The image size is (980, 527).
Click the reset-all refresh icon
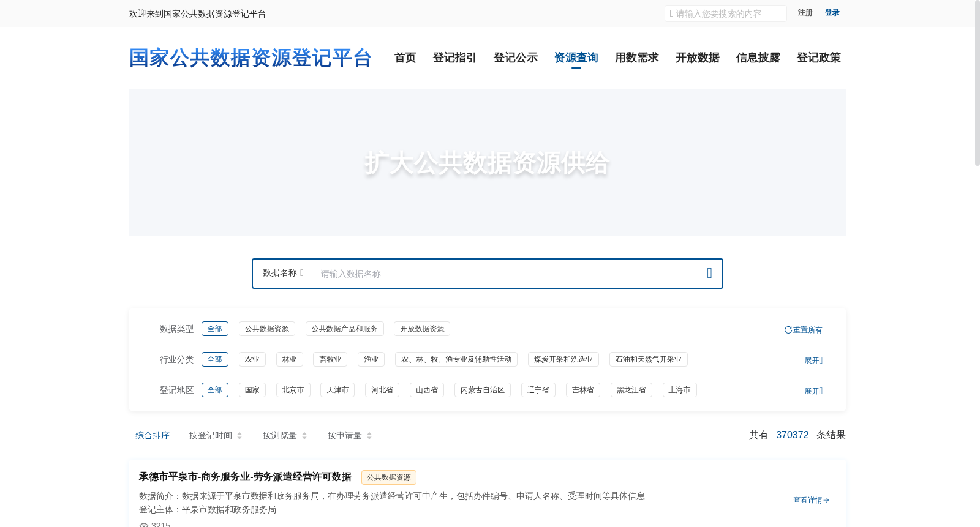[788, 330]
